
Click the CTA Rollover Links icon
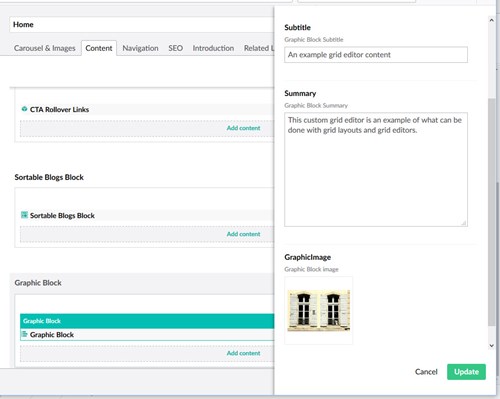pyautogui.click(x=24, y=109)
